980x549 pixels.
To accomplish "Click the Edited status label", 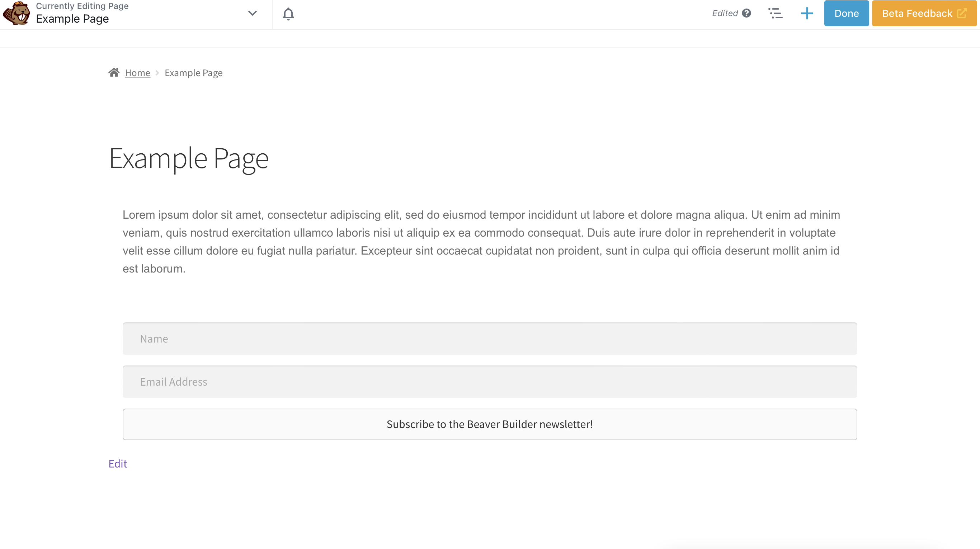I will click(724, 13).
